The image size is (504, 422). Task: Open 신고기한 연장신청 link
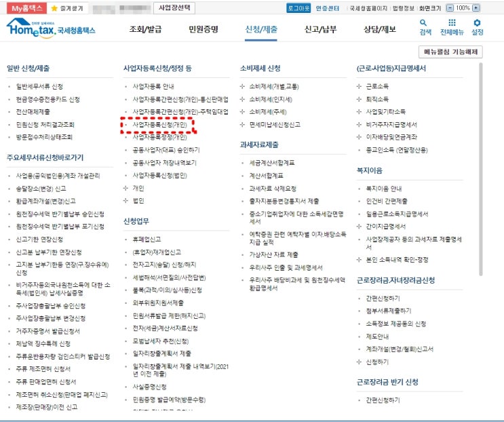point(39,239)
